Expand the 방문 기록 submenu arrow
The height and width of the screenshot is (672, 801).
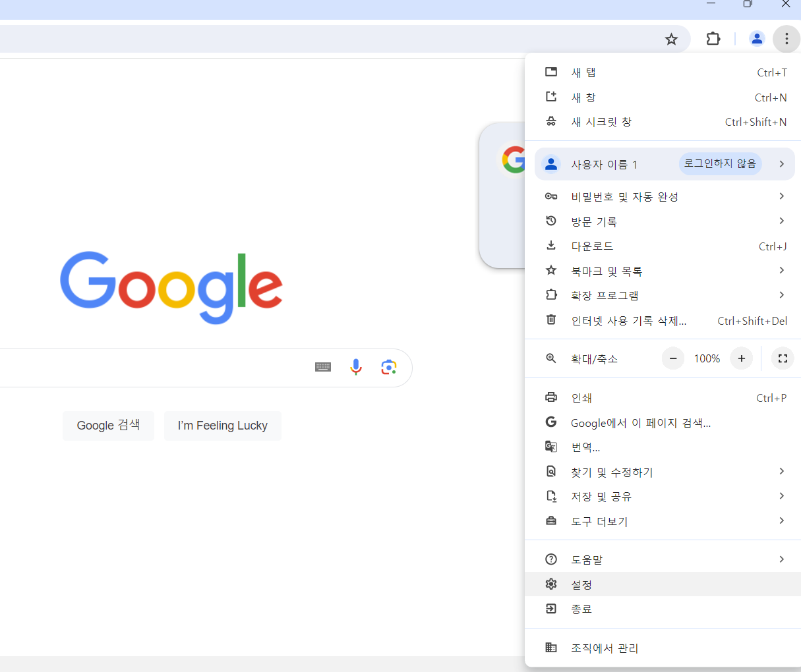pyautogui.click(x=782, y=221)
